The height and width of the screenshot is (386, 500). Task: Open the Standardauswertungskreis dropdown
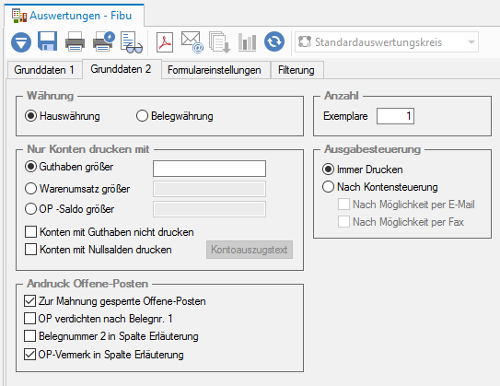click(387, 42)
